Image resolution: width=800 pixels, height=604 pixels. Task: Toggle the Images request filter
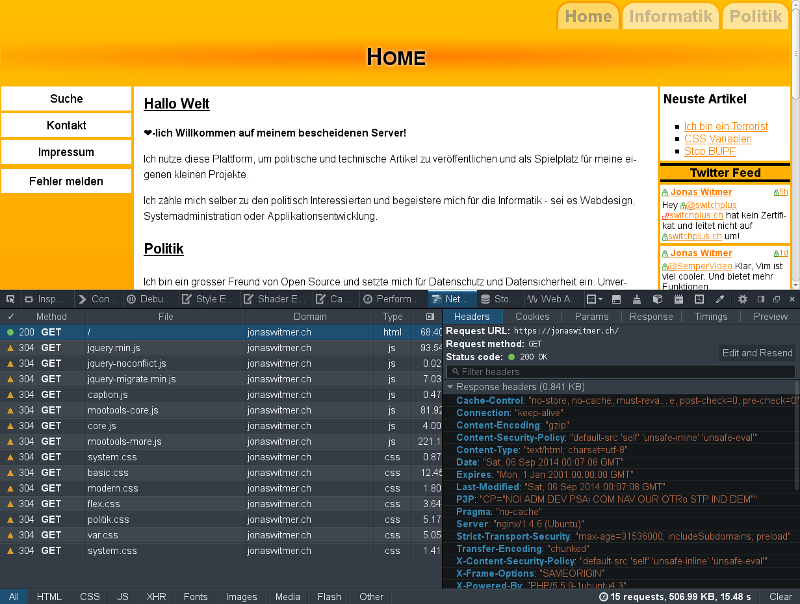(241, 596)
